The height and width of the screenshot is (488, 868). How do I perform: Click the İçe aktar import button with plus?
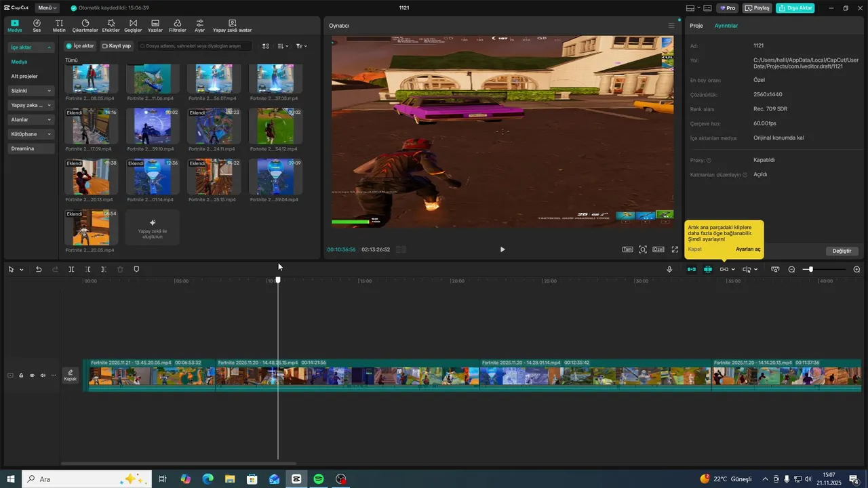pos(81,46)
